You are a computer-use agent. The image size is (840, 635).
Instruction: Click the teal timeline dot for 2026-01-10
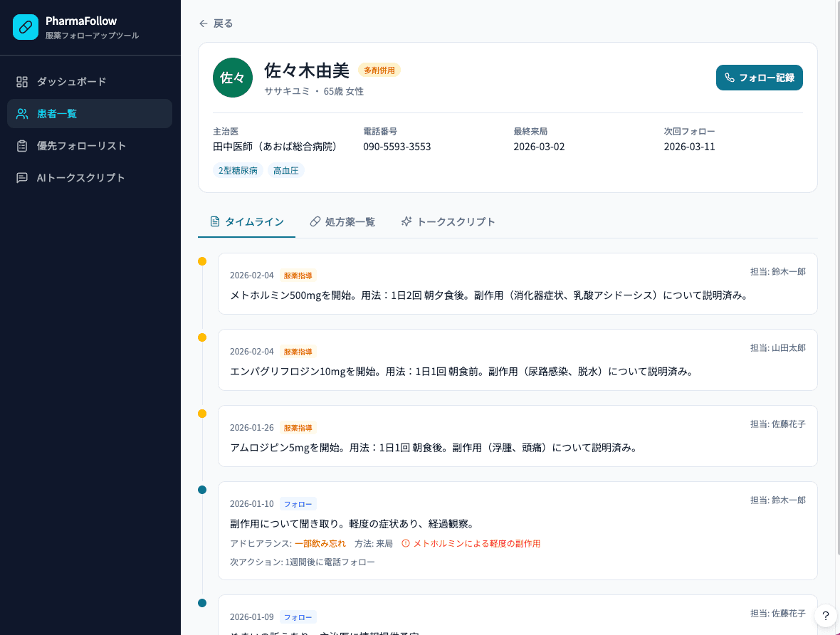pyautogui.click(x=202, y=490)
